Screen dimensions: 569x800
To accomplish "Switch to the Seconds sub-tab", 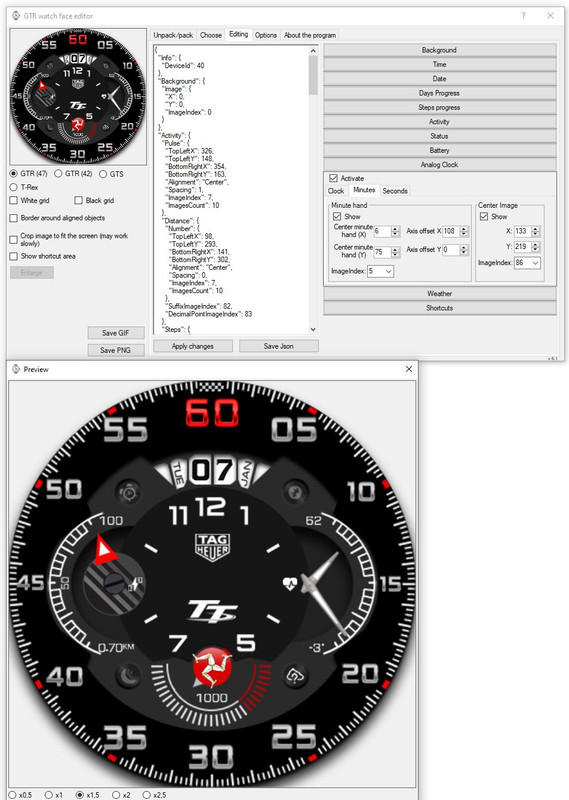I will coord(395,191).
